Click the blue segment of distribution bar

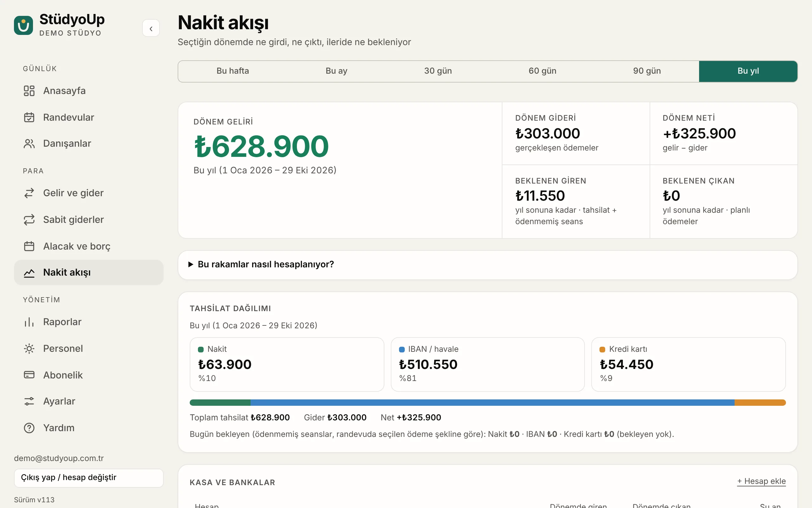tap(492, 403)
